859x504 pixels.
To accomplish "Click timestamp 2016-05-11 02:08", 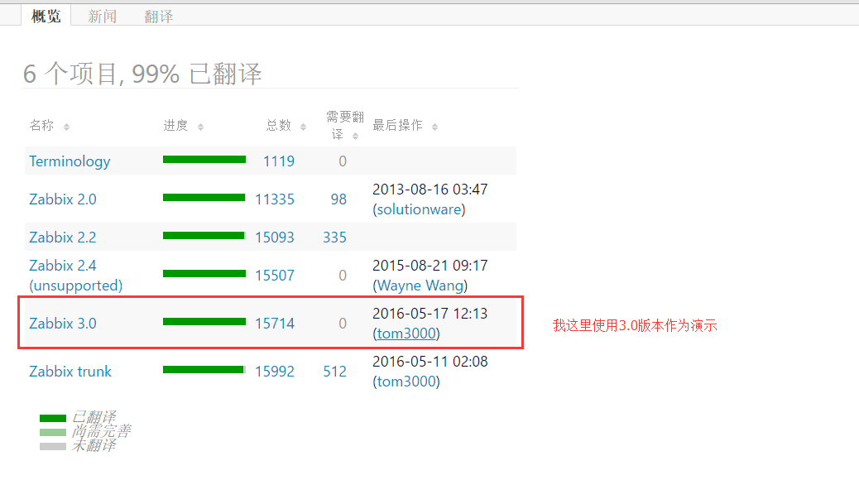I will tap(430, 362).
